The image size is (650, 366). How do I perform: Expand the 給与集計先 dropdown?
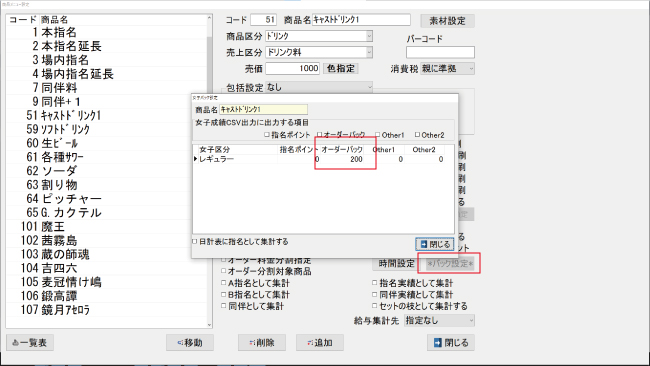pyautogui.click(x=471, y=320)
